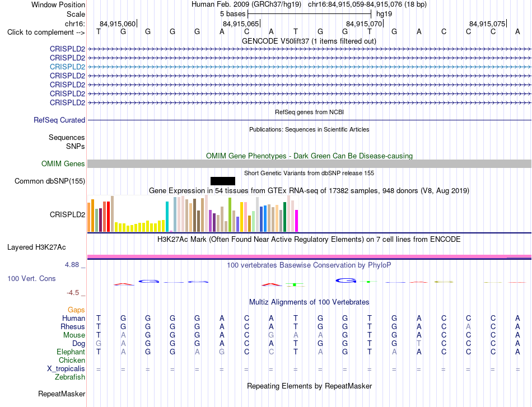Select the Elephant species row label
The width and height of the screenshot is (532, 407).
pyautogui.click(x=71, y=352)
